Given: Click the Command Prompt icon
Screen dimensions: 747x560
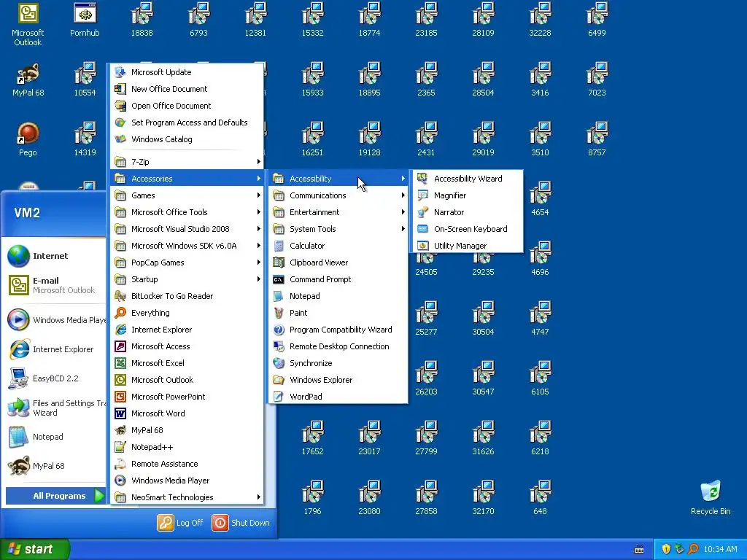Looking at the screenshot, I should tap(279, 279).
